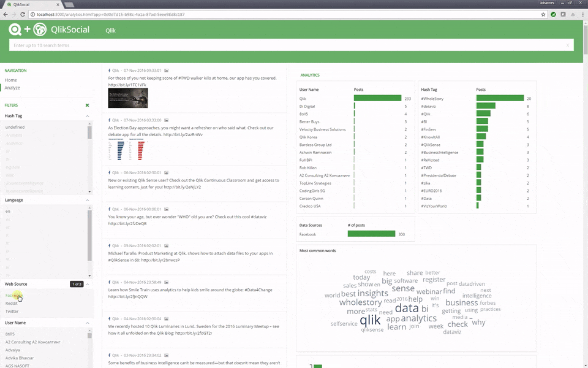Collapse the Hash Tag filter section
Image resolution: width=588 pixels, height=368 pixels.
click(88, 116)
